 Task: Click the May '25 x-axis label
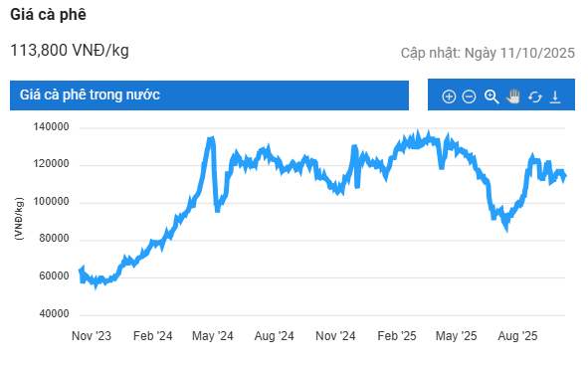(x=456, y=336)
